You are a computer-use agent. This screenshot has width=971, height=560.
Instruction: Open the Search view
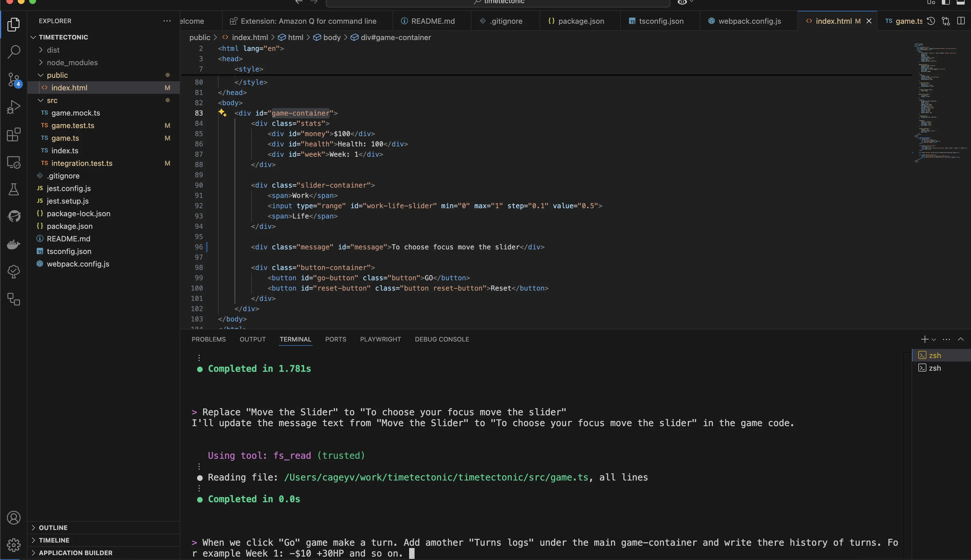click(14, 51)
